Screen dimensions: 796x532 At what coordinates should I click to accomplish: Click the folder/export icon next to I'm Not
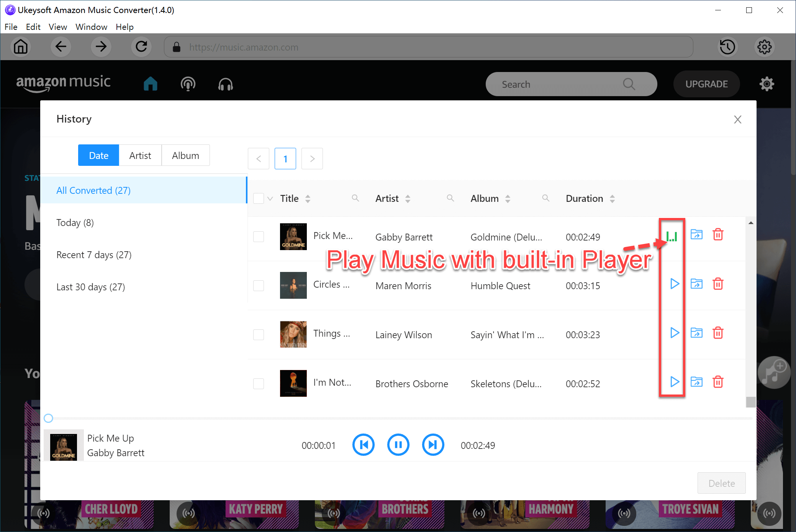tap(696, 382)
